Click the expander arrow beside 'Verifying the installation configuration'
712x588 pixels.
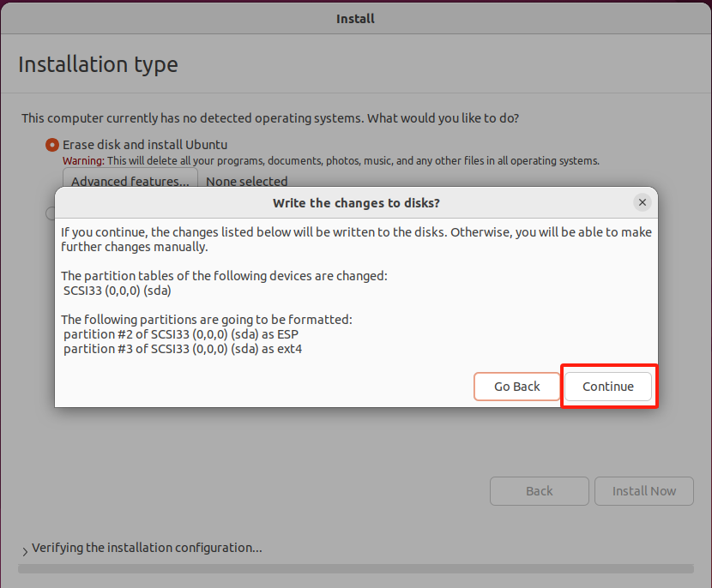(23, 549)
